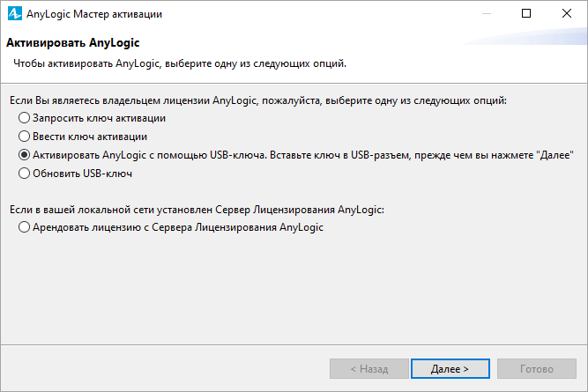The width and height of the screenshot is (588, 392).
Task: Click the label text Запросить ключ активации
Action: 99,118
